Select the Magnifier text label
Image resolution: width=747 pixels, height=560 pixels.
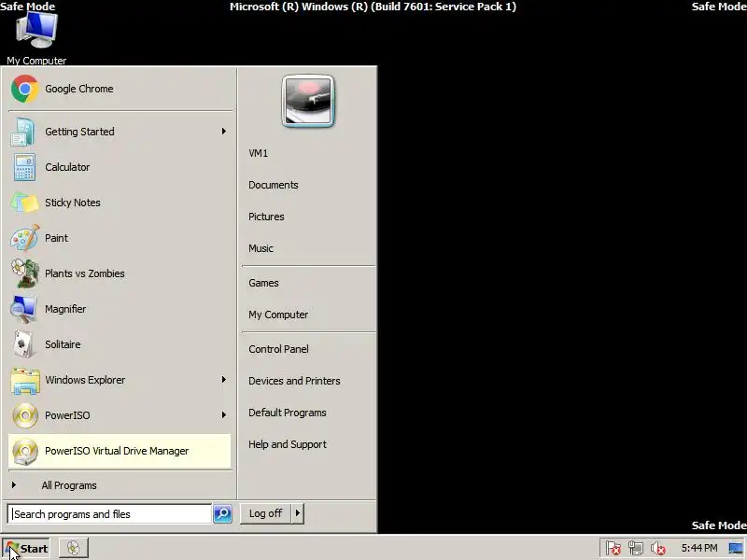click(65, 309)
